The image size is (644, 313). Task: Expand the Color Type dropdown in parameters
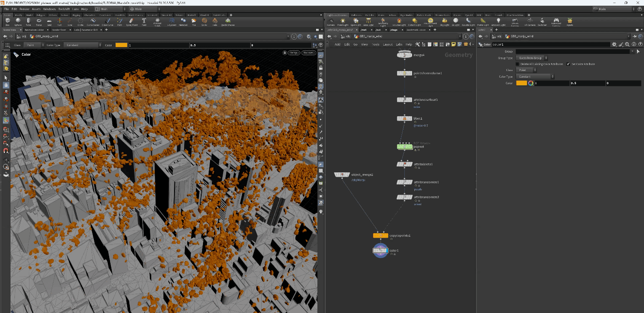tap(535, 77)
